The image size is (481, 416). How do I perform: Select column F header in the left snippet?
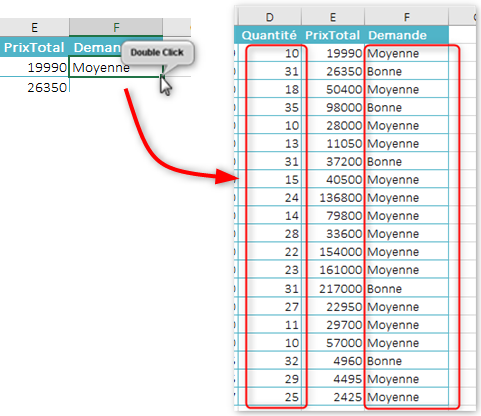tap(116, 27)
